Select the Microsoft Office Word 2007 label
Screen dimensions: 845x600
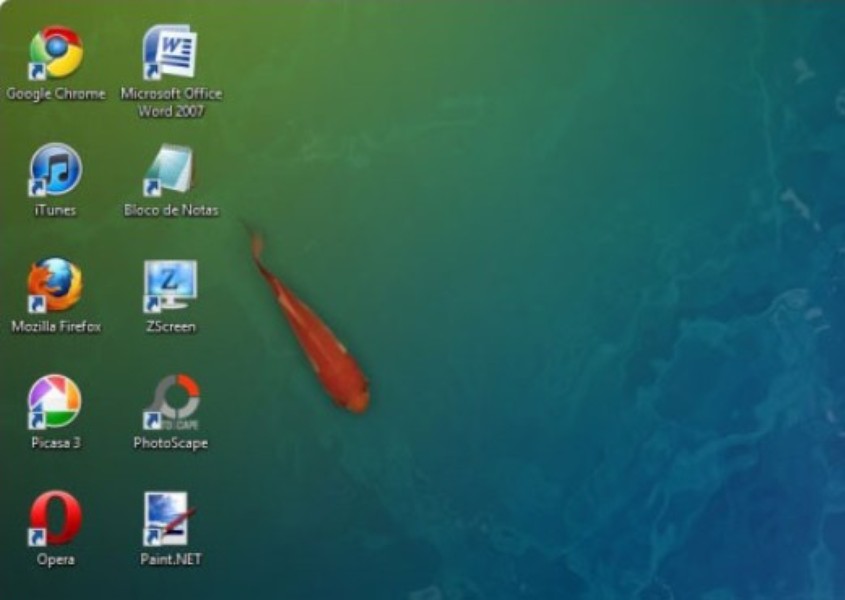172,99
